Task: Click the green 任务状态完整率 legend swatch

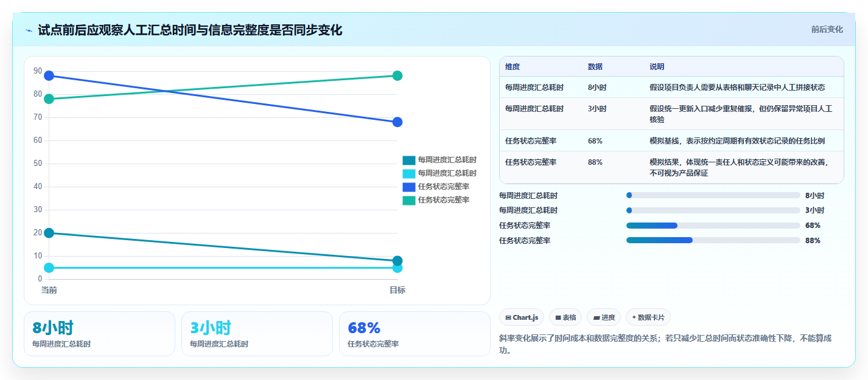Action: (409, 200)
